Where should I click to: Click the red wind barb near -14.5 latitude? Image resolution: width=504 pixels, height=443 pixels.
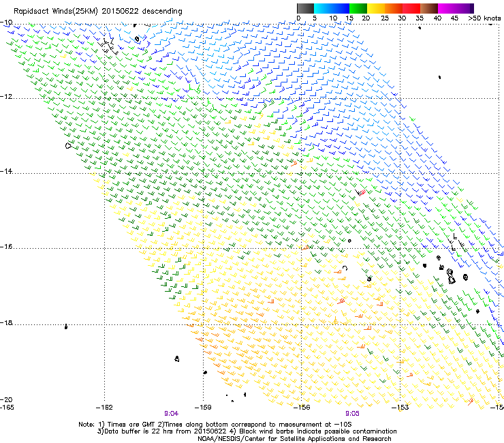[362, 192]
